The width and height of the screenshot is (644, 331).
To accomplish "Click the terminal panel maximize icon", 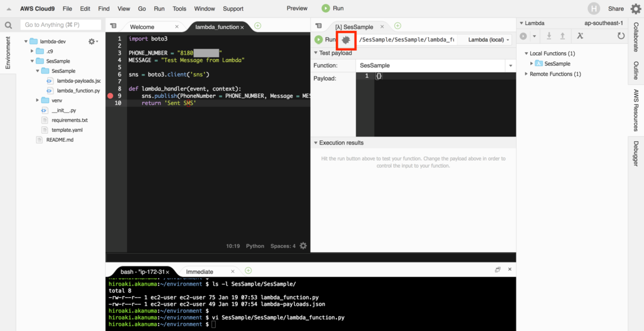I will pos(497,269).
